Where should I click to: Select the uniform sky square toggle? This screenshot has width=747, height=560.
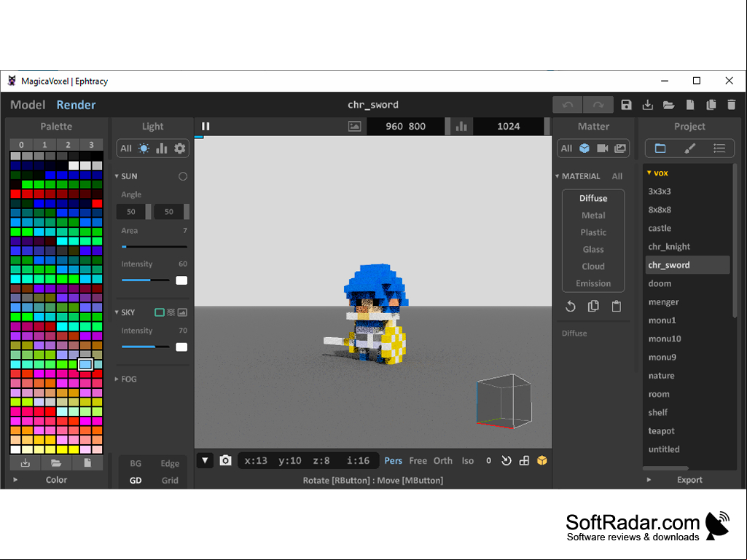(160, 312)
